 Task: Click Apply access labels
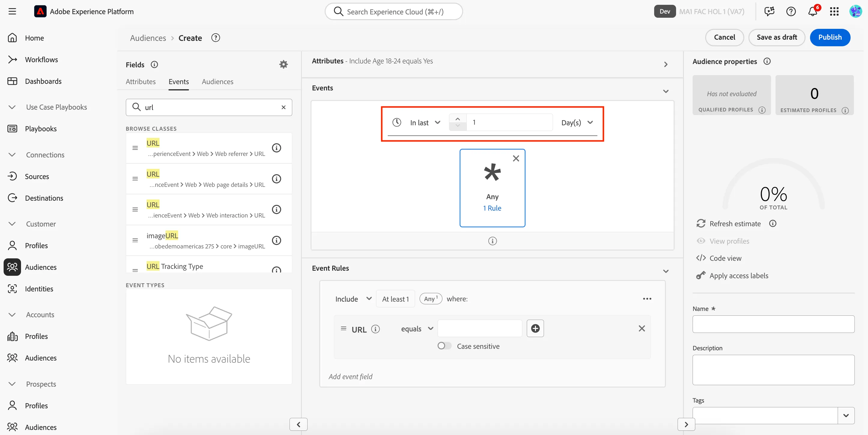(732, 275)
